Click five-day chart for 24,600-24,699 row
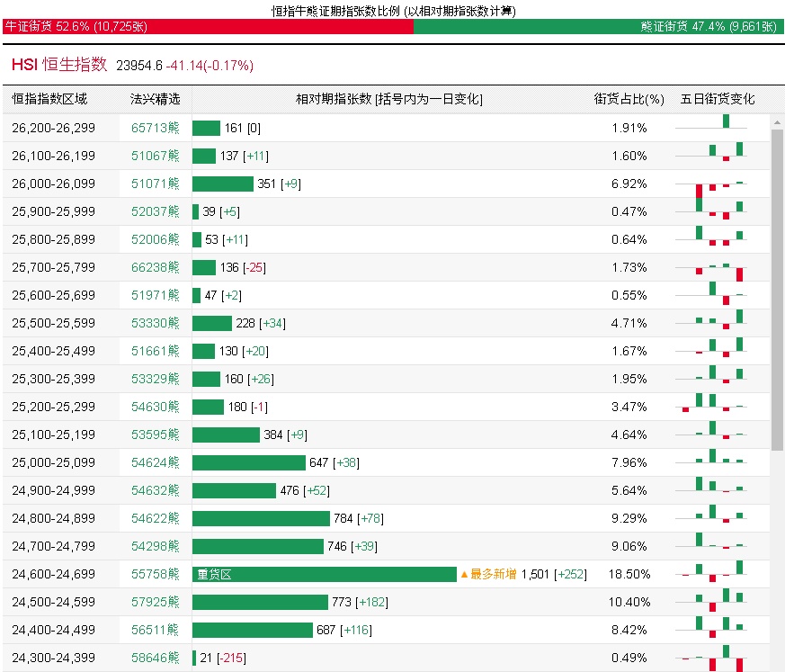785x672 pixels. click(x=711, y=572)
